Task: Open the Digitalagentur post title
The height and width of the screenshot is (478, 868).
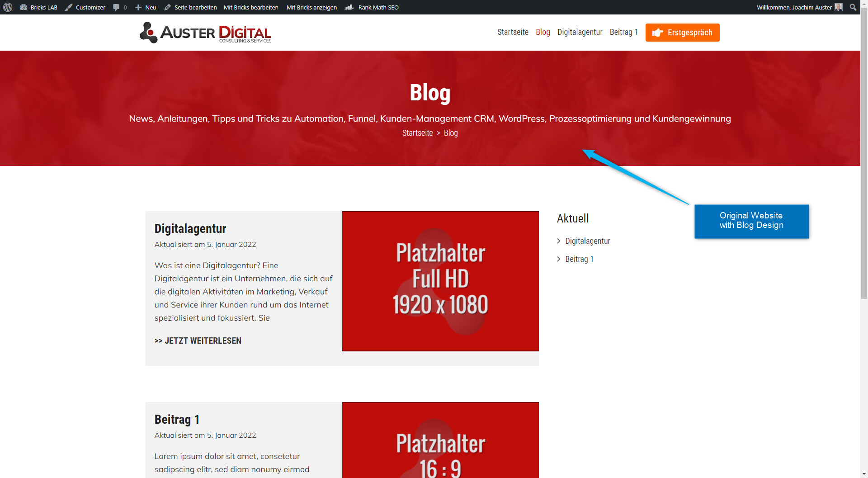Action: point(190,229)
